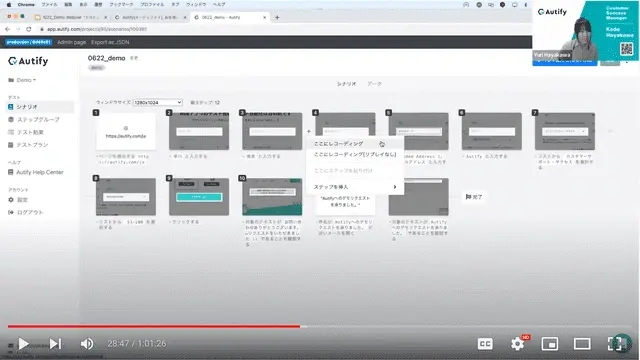640x360 pixels.
Task: Click Export as JSON link
Action: click(x=110, y=42)
